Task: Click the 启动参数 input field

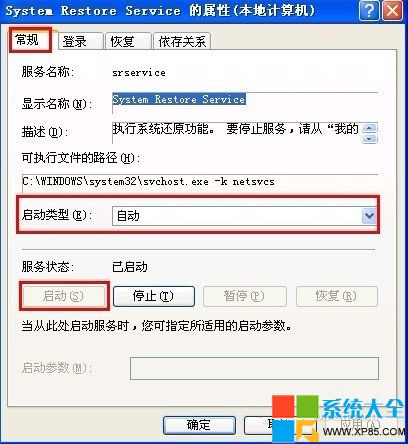Action: pyautogui.click(x=254, y=368)
